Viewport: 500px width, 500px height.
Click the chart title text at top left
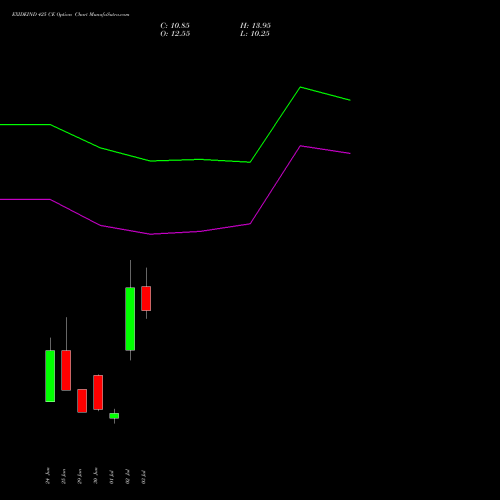70,14
